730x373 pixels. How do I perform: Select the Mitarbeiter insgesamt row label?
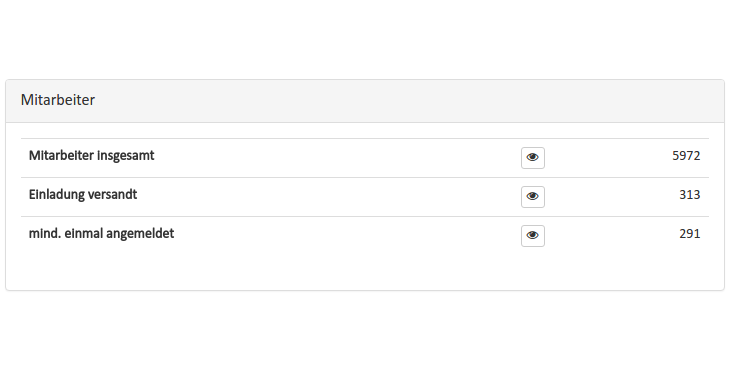coord(91,156)
